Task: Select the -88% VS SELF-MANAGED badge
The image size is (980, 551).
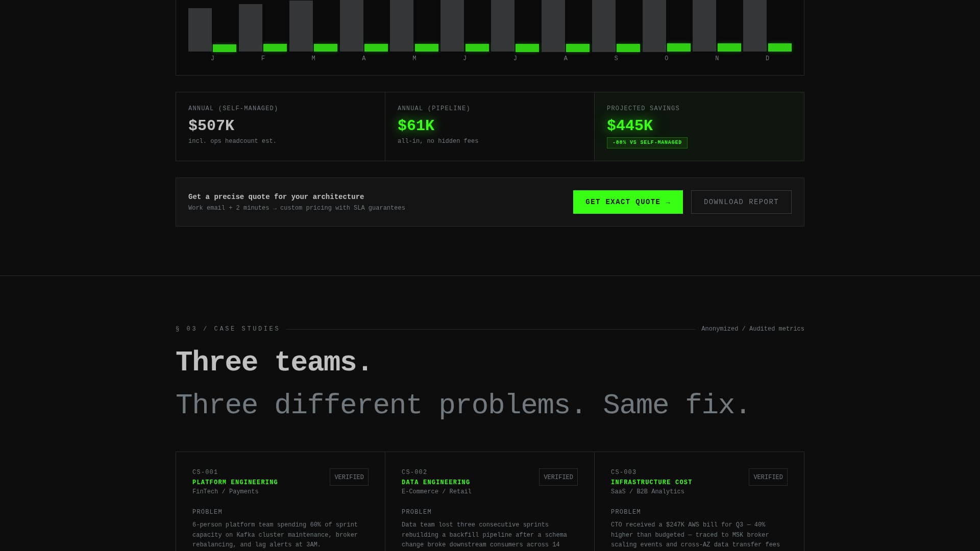Action: (647, 143)
